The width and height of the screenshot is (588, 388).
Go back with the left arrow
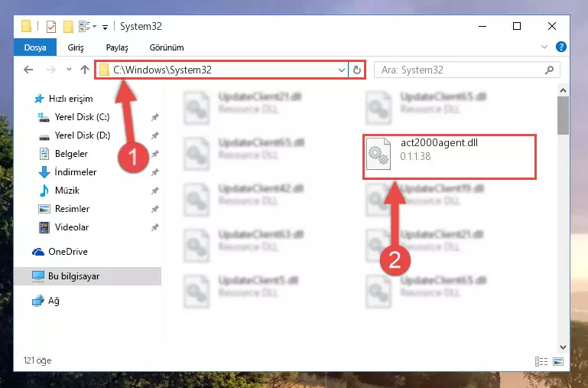pos(28,70)
